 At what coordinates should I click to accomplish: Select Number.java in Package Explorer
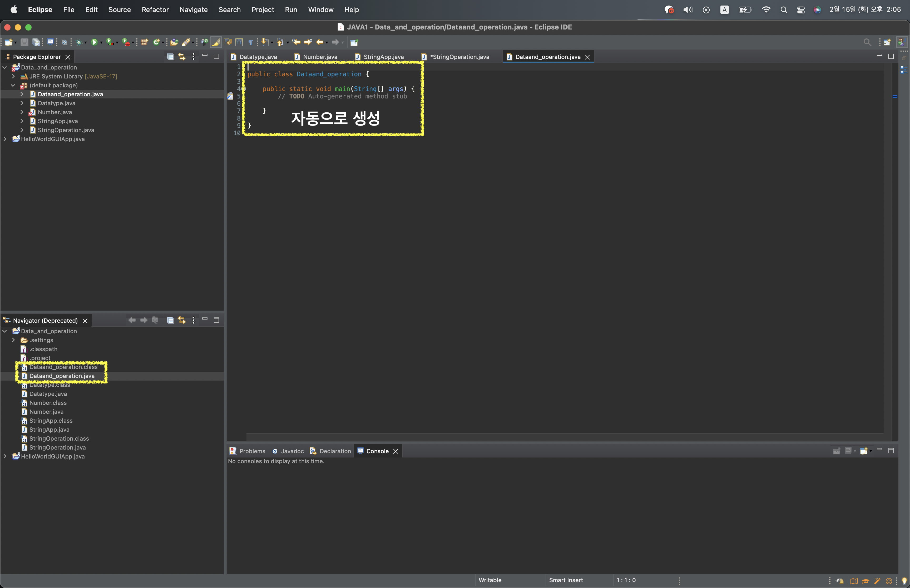pos(55,112)
